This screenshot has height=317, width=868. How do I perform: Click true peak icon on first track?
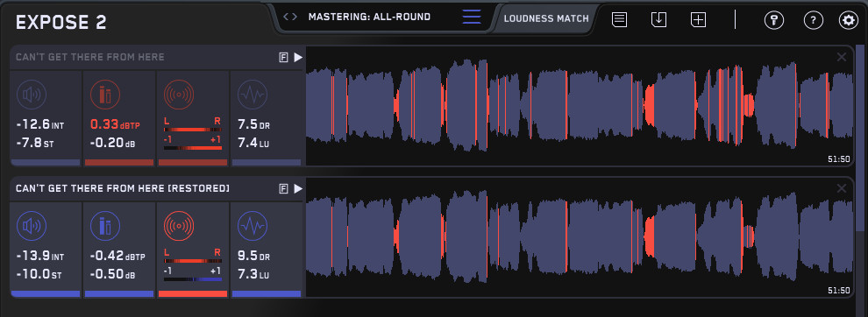105,95
